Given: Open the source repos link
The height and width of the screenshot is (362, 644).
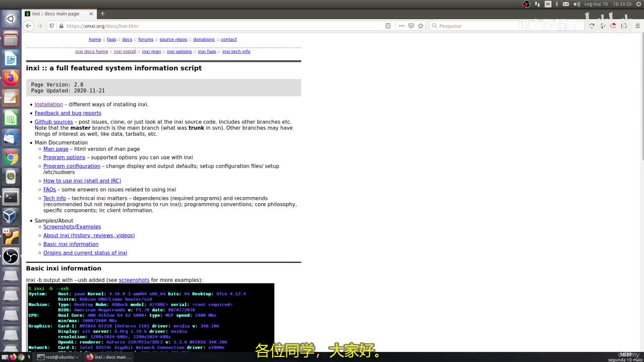Looking at the screenshot, I should (x=173, y=39).
